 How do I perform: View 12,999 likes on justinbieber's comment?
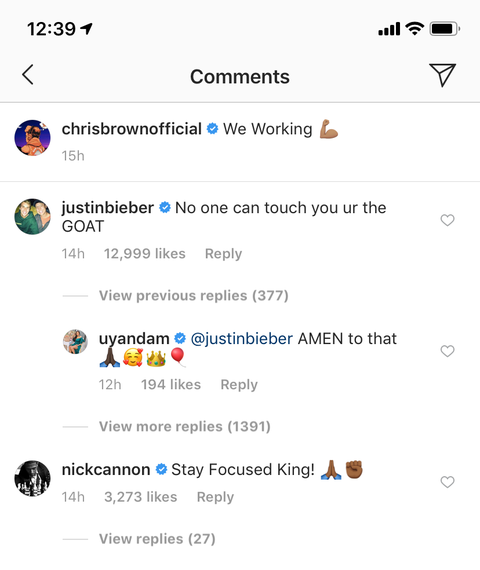(145, 254)
